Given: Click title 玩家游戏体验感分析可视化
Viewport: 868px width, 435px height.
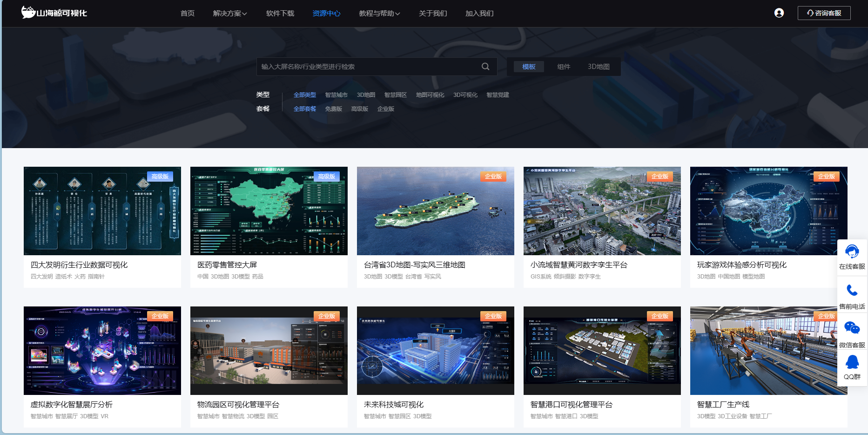Looking at the screenshot, I should pyautogui.click(x=742, y=265).
